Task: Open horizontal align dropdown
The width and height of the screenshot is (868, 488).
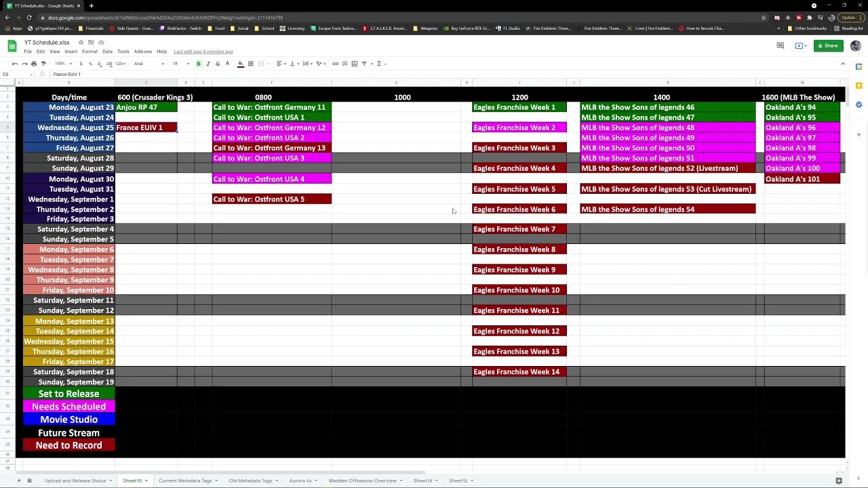Action: 280,64
